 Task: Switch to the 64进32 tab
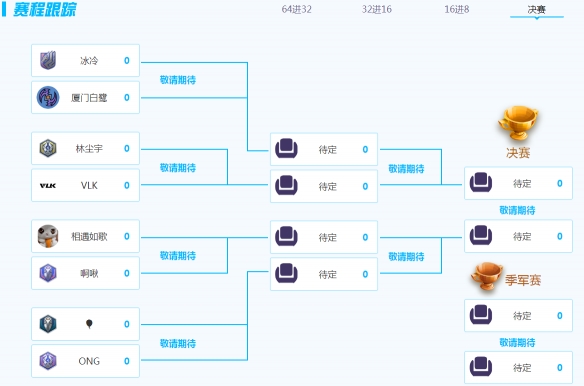(x=296, y=9)
